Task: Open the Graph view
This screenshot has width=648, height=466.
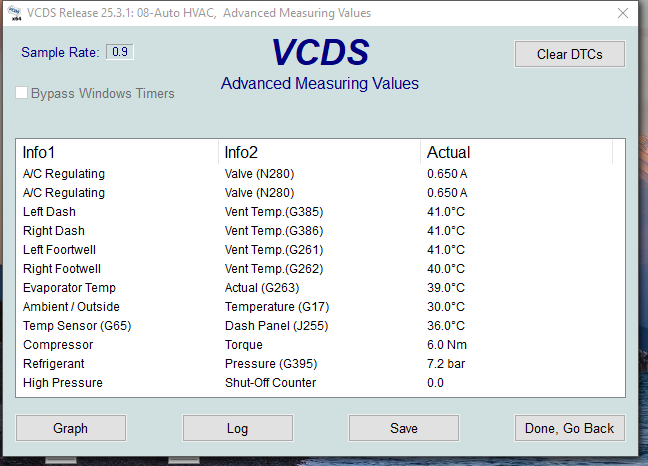Action: [71, 428]
